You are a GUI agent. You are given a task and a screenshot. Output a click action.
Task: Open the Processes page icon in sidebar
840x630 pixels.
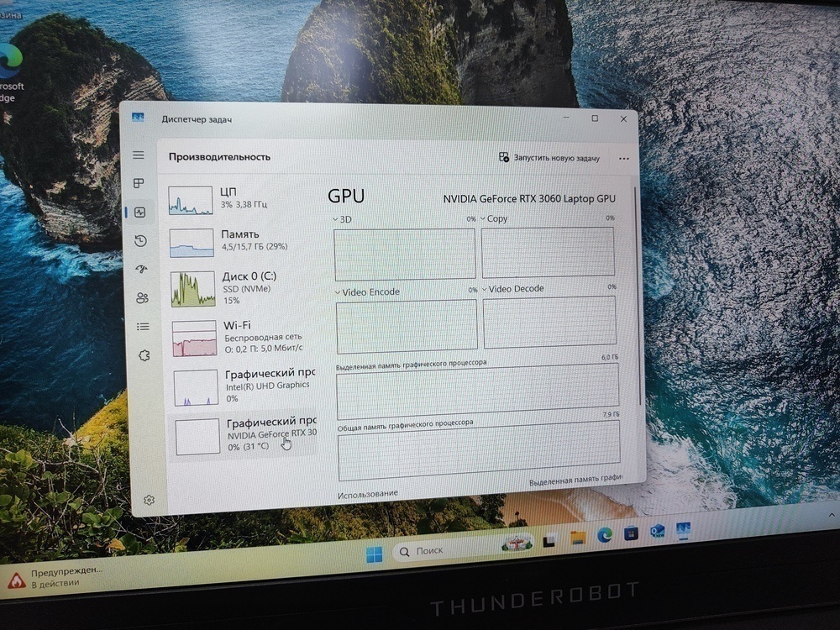click(x=139, y=183)
